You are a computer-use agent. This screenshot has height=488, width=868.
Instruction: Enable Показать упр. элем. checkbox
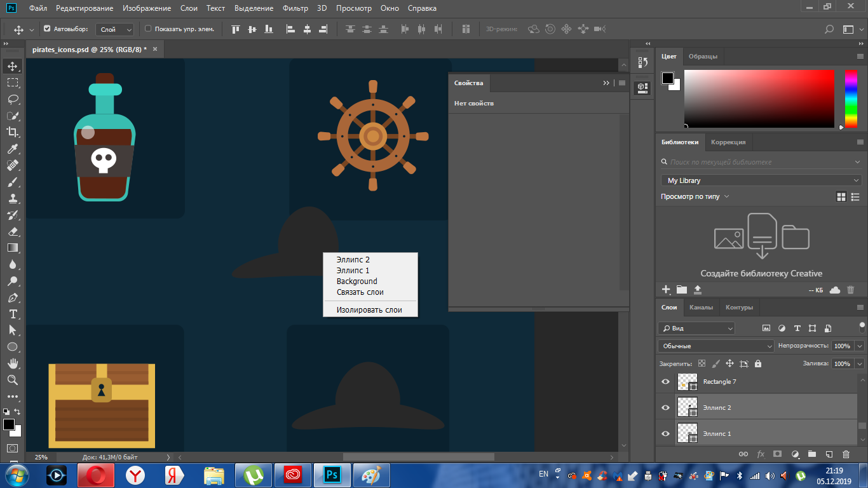[148, 29]
